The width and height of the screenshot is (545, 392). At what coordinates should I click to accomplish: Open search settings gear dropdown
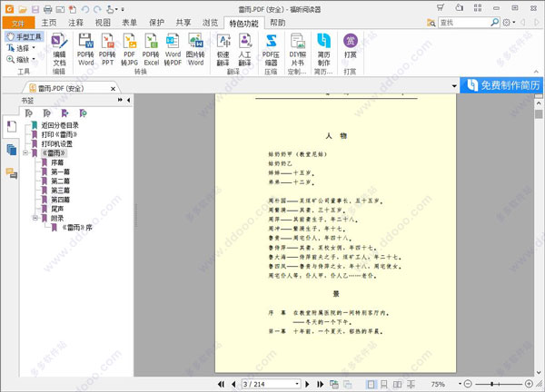(509, 23)
